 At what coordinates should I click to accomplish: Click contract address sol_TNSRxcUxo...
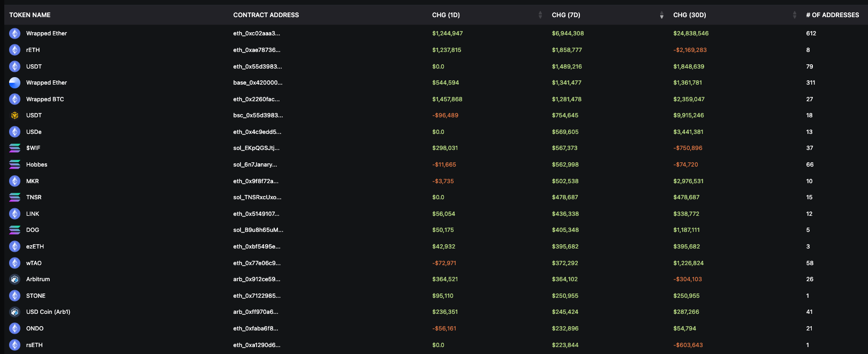257,197
